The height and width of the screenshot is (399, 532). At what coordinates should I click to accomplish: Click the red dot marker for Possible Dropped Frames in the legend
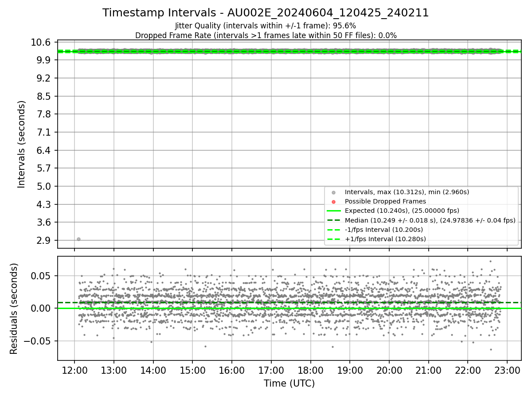(x=333, y=202)
